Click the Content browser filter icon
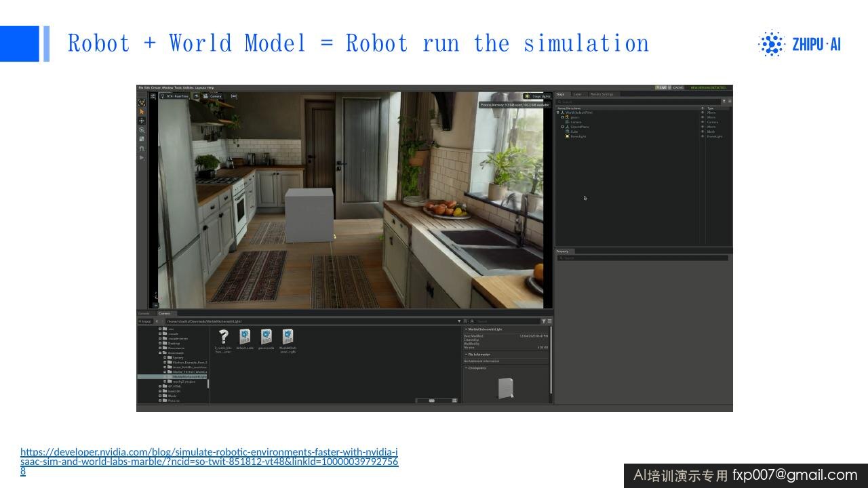This screenshot has height=488, width=868. pyautogui.click(x=543, y=321)
